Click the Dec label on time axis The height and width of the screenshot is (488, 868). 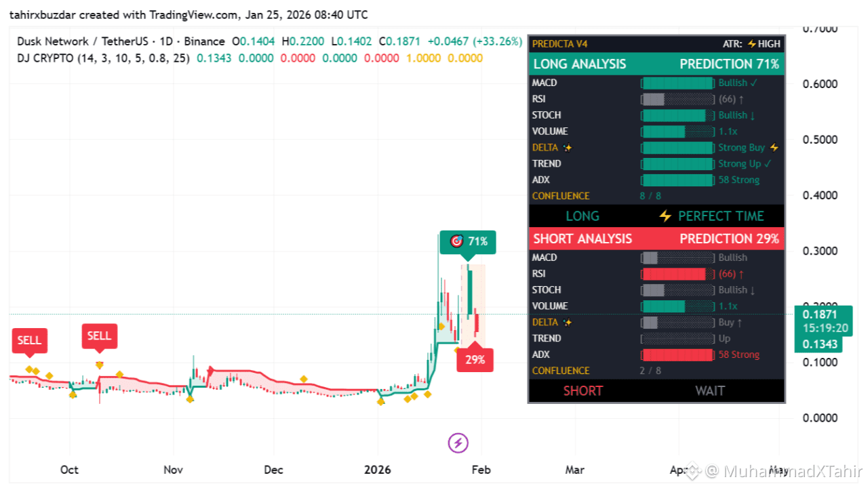[273, 470]
